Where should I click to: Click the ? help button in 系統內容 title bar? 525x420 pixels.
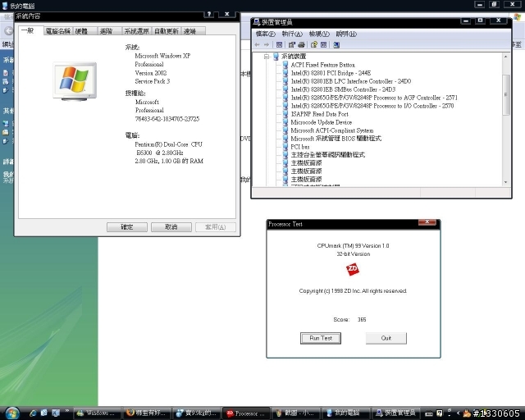point(209,14)
